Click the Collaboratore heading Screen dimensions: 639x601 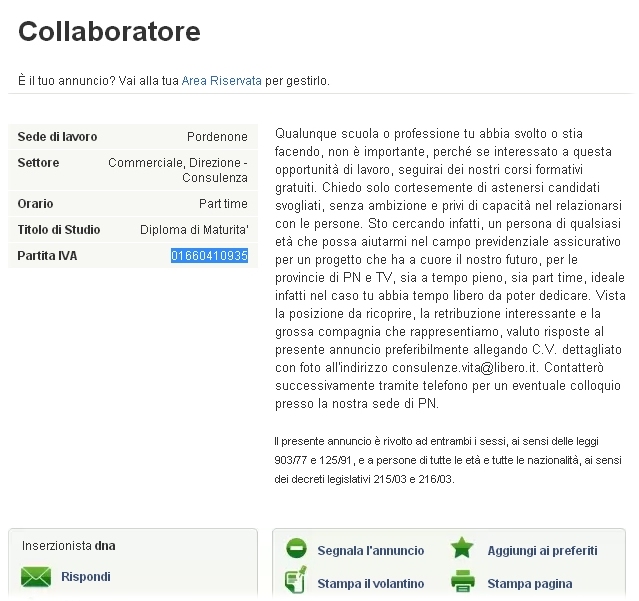(109, 32)
